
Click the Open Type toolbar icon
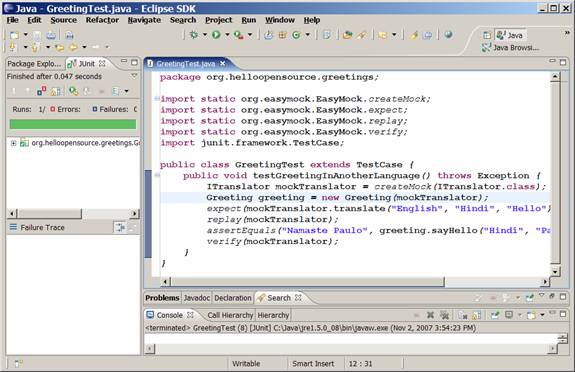click(x=347, y=35)
